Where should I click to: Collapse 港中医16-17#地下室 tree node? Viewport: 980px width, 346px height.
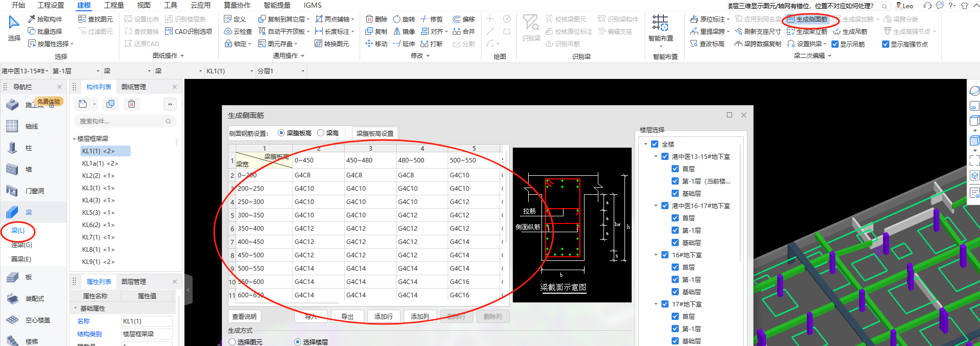tap(656, 206)
